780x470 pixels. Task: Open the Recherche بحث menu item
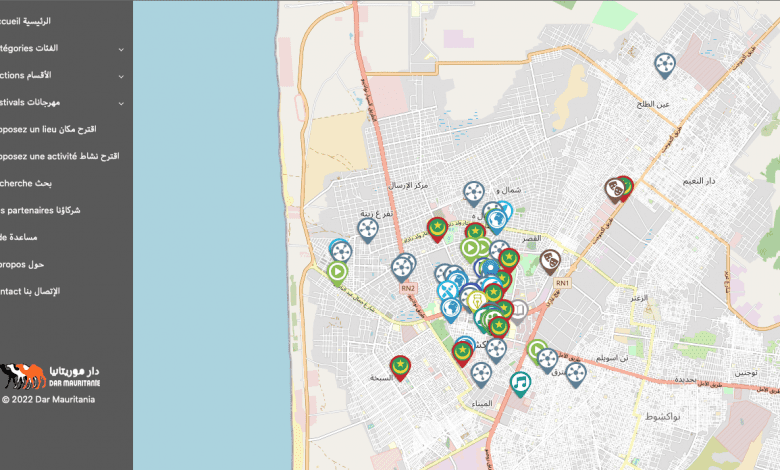click(28, 183)
